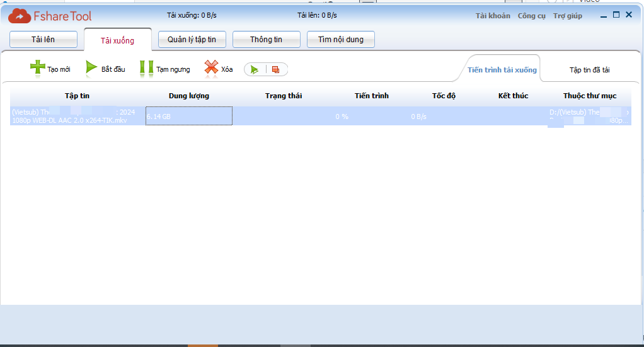Delete item with red Xóa icon

coord(211,68)
